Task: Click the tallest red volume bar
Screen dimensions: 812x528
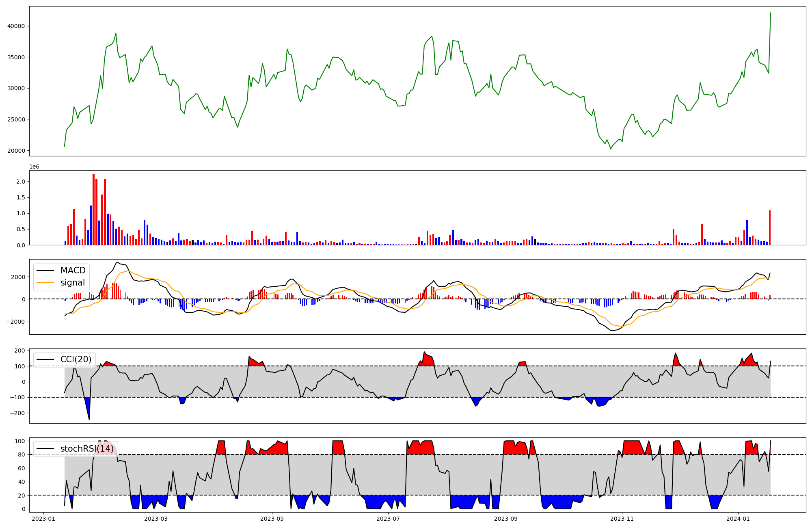Action: click(x=93, y=209)
